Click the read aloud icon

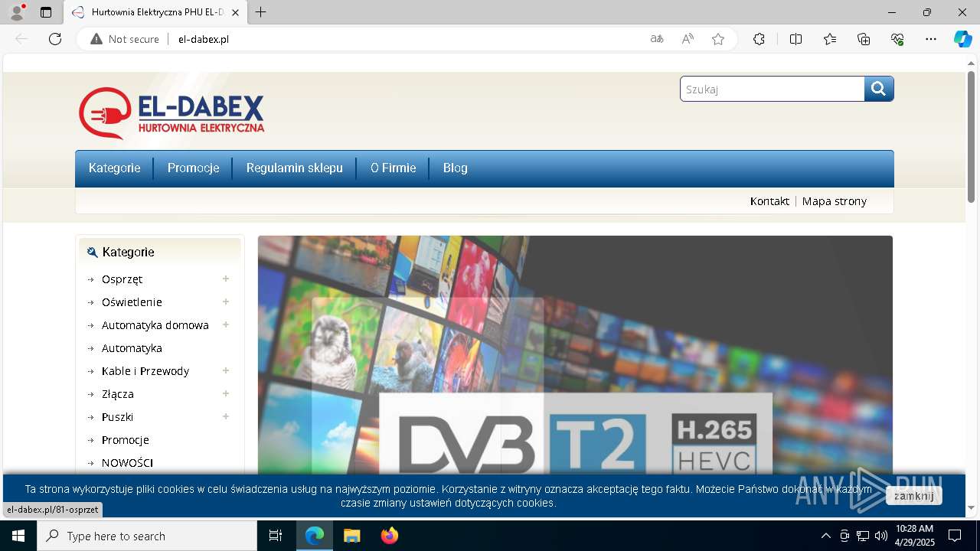click(x=688, y=39)
